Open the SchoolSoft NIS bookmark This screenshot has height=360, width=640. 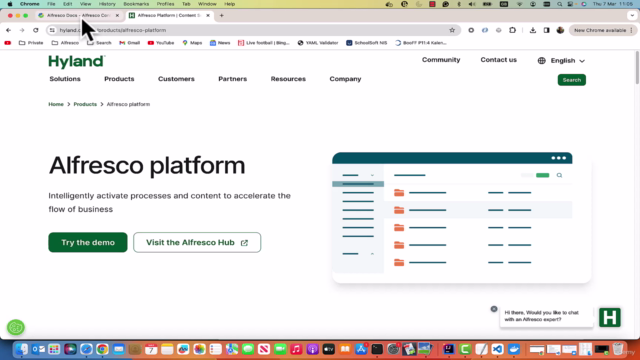coord(367,42)
